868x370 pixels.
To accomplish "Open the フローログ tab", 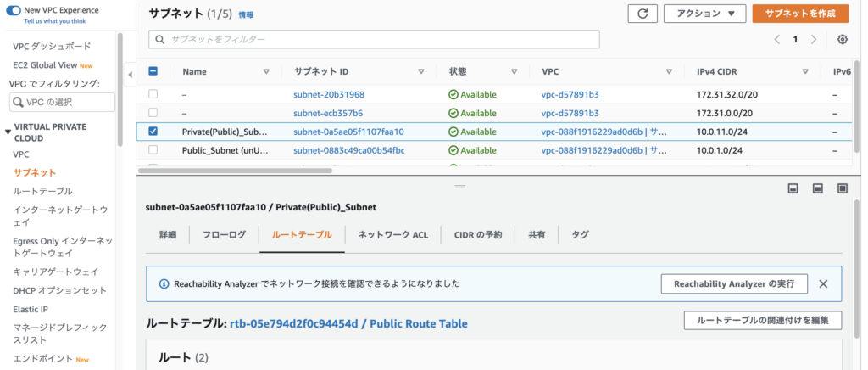I will [x=224, y=235].
